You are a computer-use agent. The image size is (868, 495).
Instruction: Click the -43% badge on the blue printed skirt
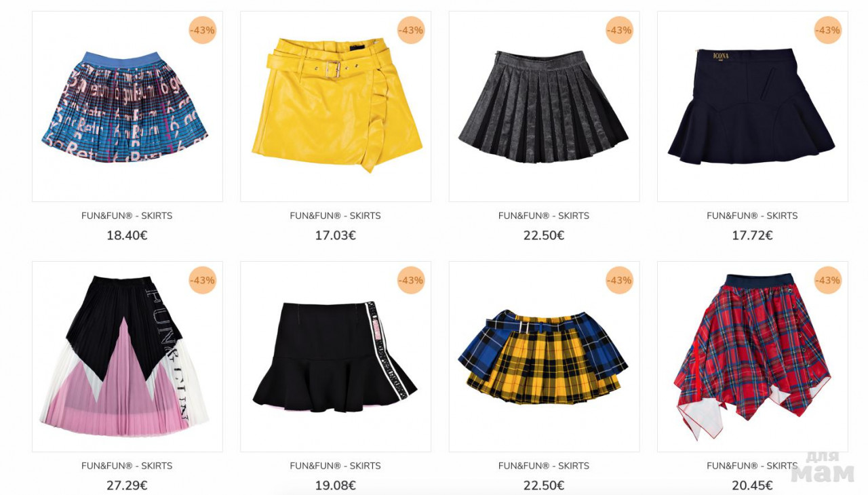tap(203, 31)
